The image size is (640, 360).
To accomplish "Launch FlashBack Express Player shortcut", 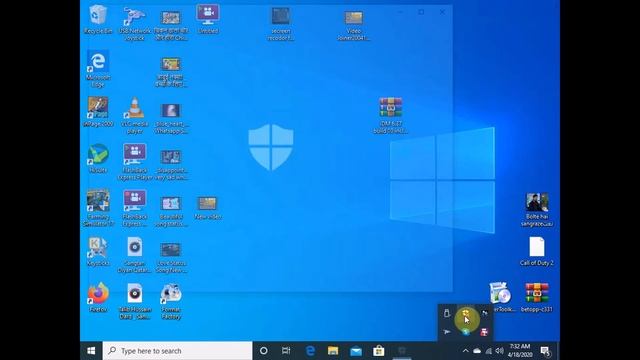I will click(134, 161).
